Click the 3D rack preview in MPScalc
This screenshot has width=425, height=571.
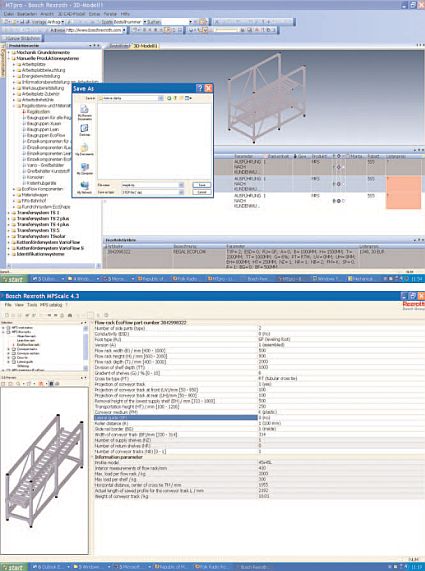coord(44,470)
